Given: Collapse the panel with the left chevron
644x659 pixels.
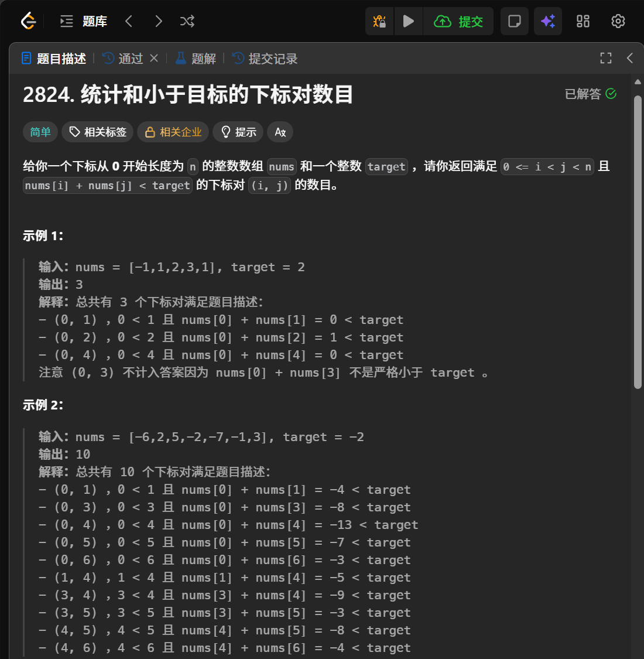Looking at the screenshot, I should pyautogui.click(x=629, y=58).
